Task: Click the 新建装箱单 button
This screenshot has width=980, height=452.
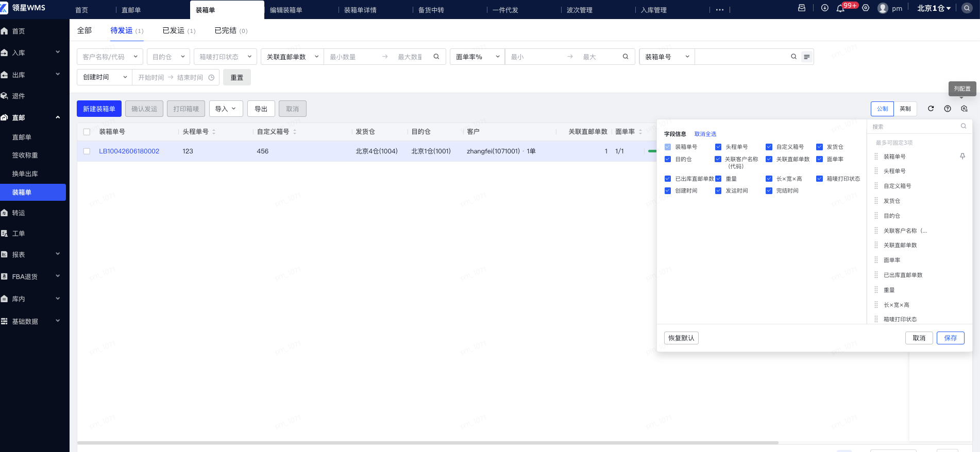Action: click(99, 109)
